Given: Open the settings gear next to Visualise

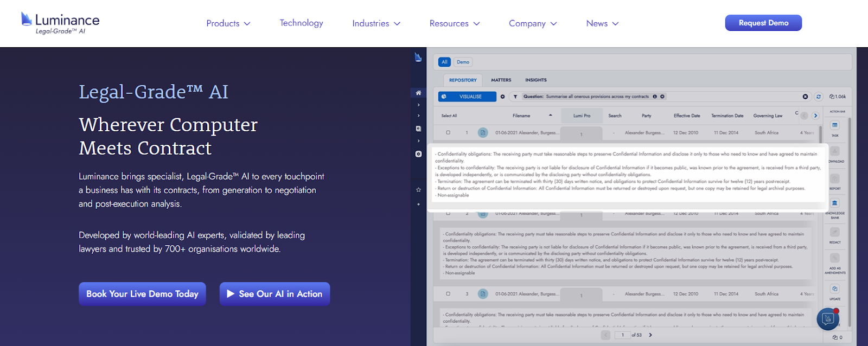Looking at the screenshot, I should click(x=503, y=97).
